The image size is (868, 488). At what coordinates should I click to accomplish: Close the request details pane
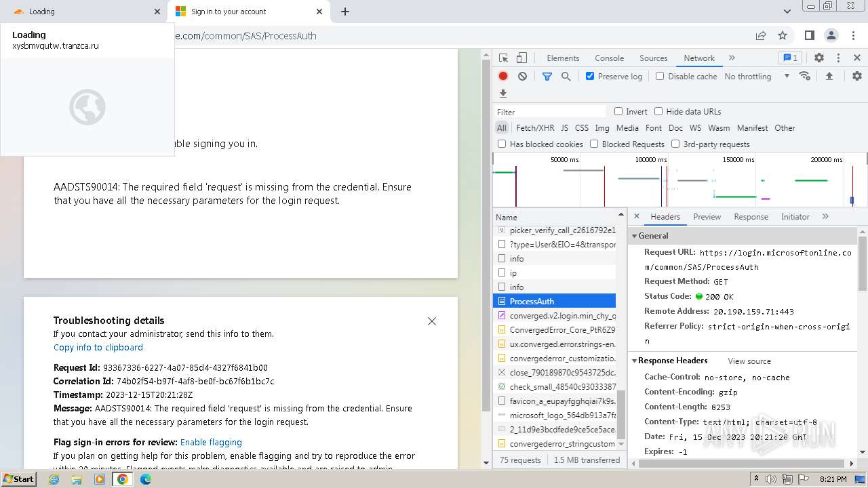[637, 217]
